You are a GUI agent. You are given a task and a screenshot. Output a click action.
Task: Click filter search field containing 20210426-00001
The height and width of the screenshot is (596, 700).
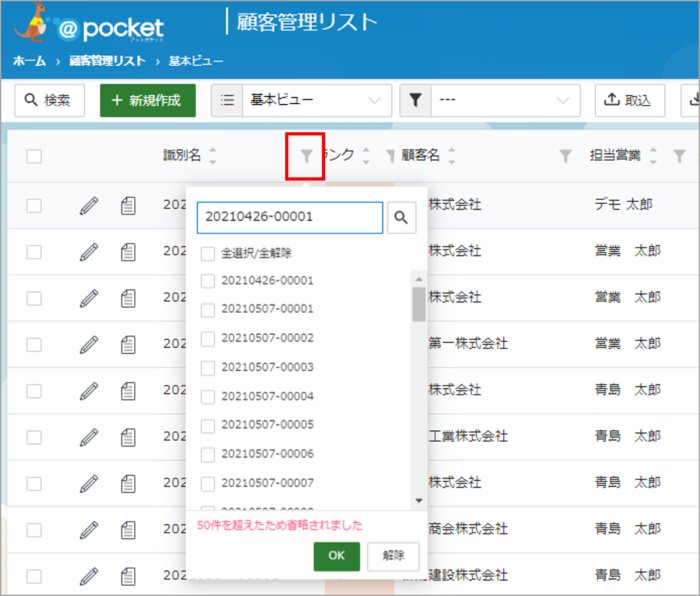point(290,217)
